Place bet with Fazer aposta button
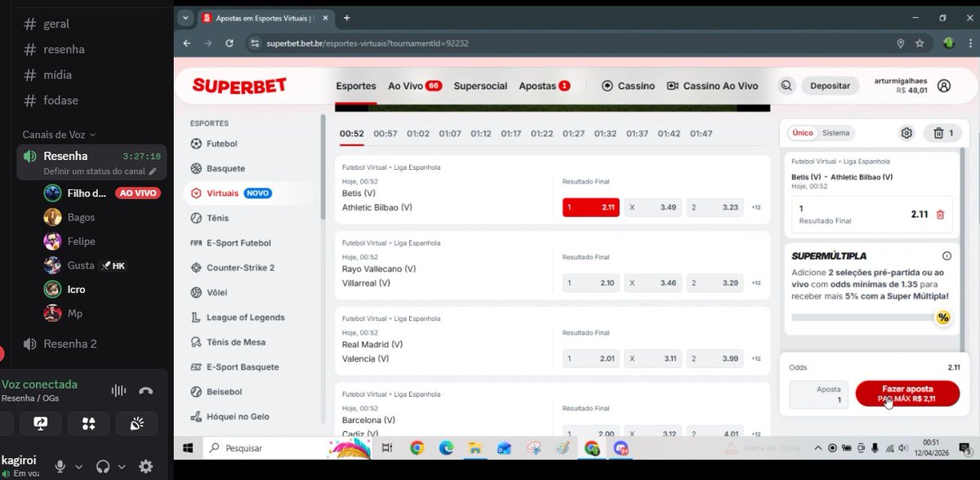Image resolution: width=980 pixels, height=480 pixels. click(x=907, y=394)
